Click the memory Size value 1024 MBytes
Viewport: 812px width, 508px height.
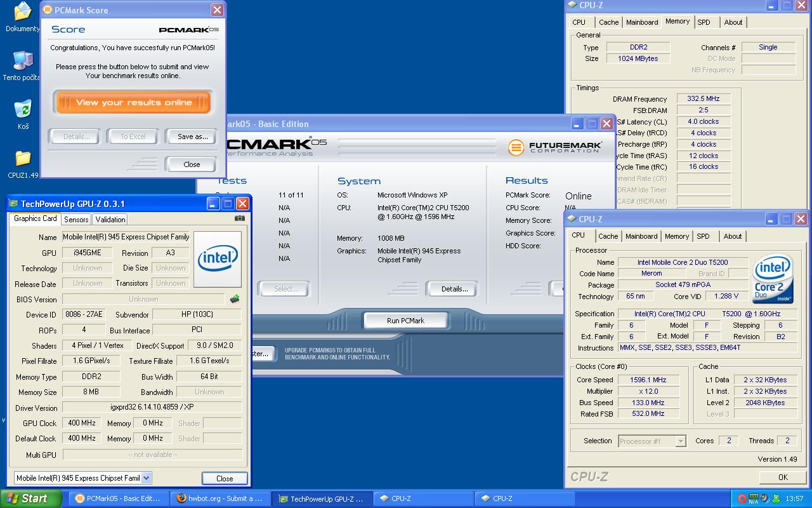(638, 58)
